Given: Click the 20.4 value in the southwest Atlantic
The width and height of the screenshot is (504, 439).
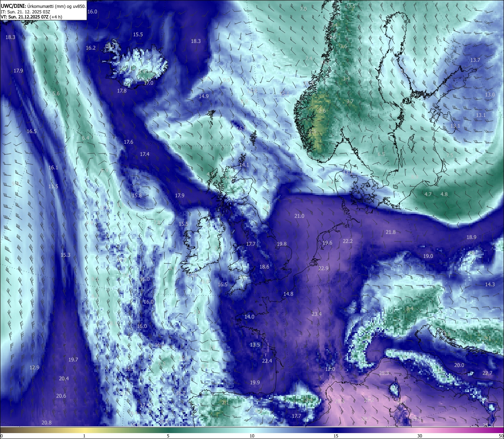Looking at the screenshot, I should click(x=64, y=378).
